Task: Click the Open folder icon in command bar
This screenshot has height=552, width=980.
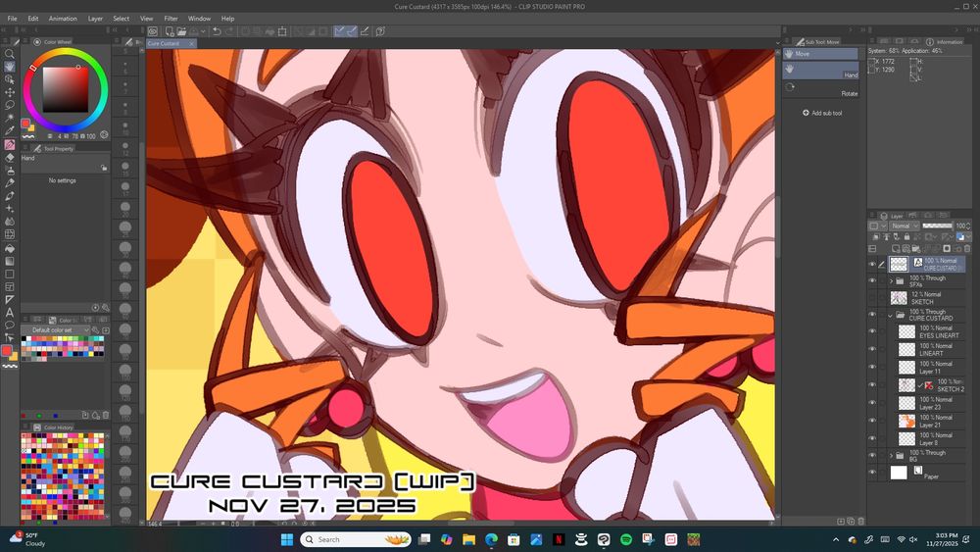Action: click(181, 31)
